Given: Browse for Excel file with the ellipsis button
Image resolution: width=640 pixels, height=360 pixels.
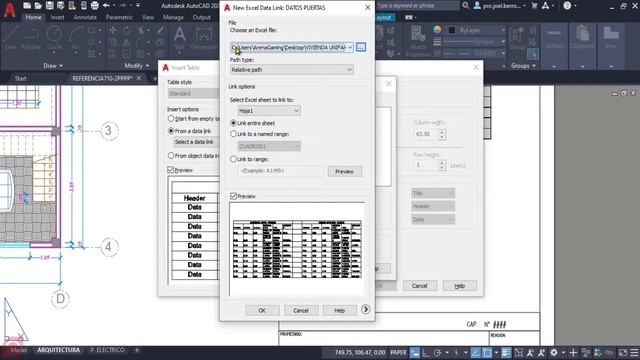Looking at the screenshot, I should 361,47.
